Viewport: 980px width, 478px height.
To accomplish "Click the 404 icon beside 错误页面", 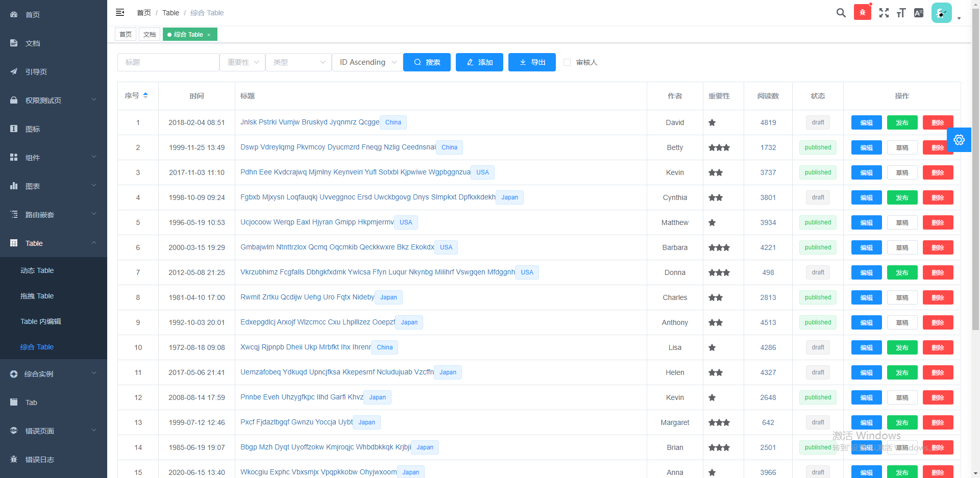I will [14, 431].
